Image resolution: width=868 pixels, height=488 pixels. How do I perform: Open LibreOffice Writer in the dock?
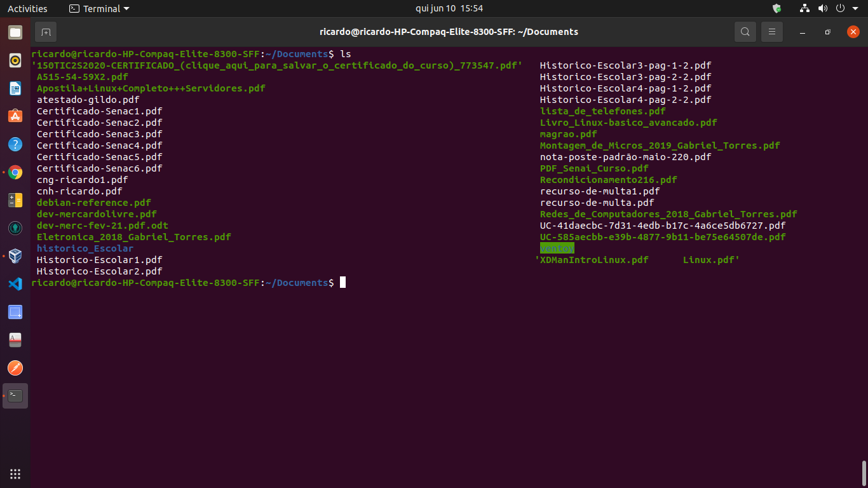(x=15, y=88)
